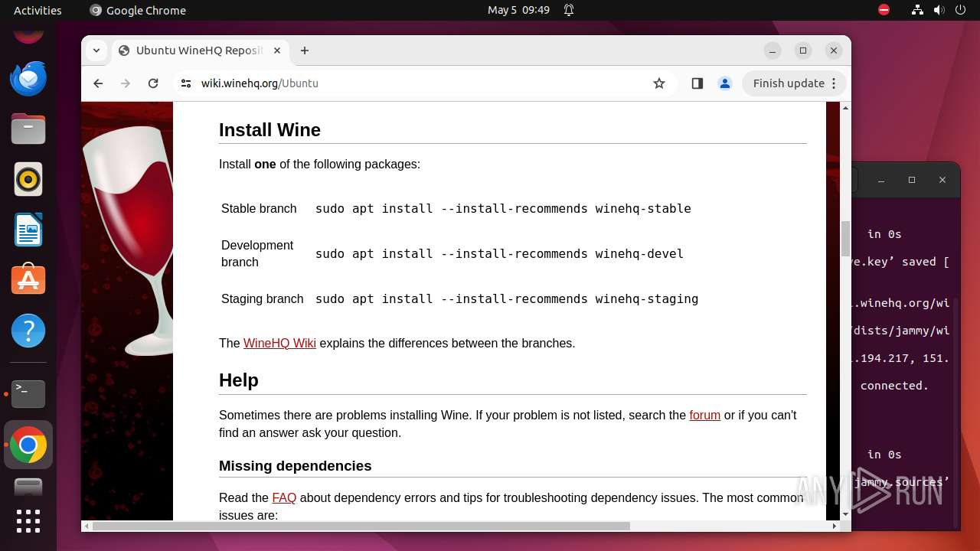
Task: Open Thunderbird mail from the dock
Action: point(28,79)
